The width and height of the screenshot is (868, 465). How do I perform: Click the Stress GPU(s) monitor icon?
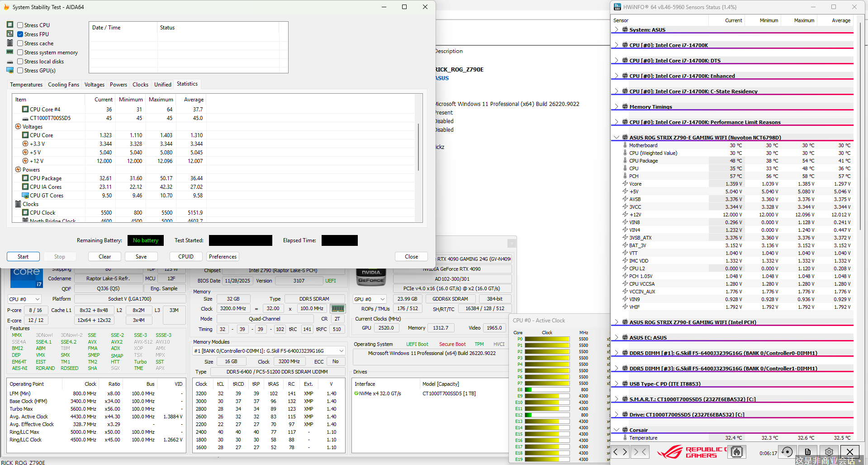(10, 70)
